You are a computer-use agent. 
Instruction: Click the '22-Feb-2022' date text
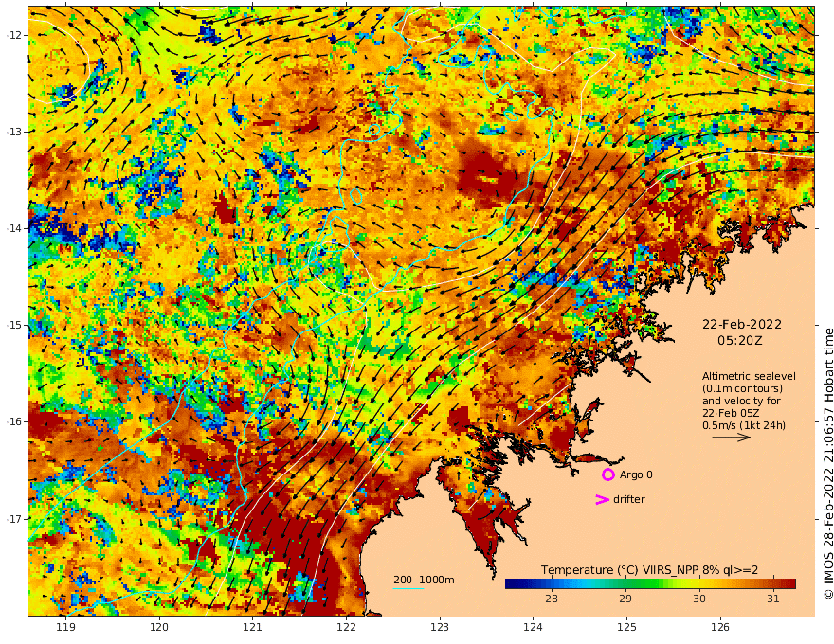pyautogui.click(x=742, y=324)
